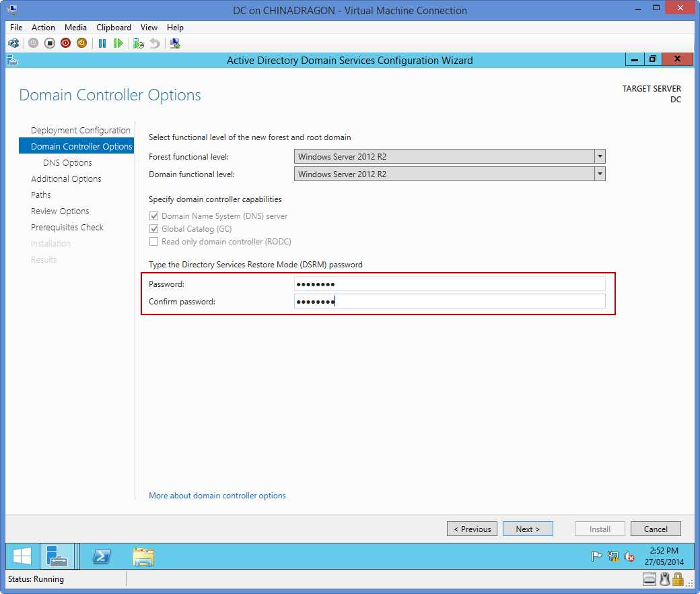This screenshot has width=700, height=594.
Task: Toggle Global Catalog (GC) checkbox
Action: (153, 229)
